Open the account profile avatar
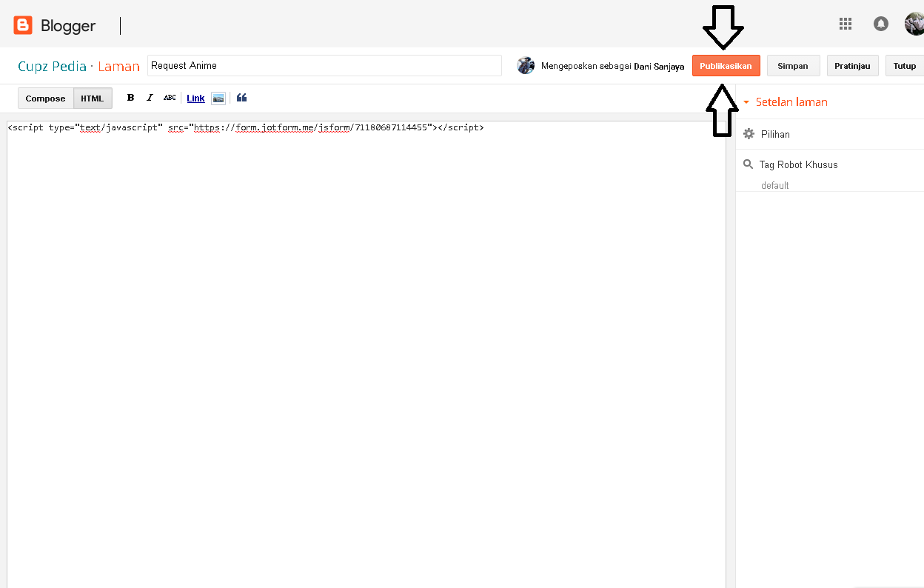Viewport: 924px width, 588px height. click(x=914, y=24)
